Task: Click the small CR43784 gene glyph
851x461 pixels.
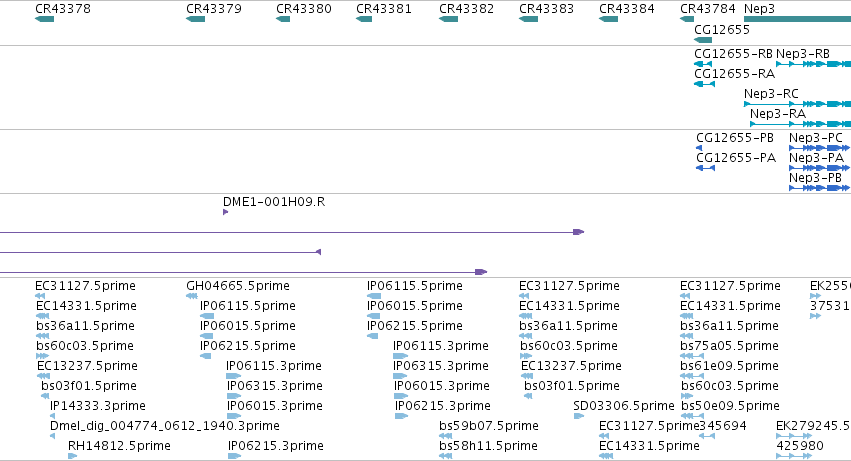Action: click(x=687, y=19)
